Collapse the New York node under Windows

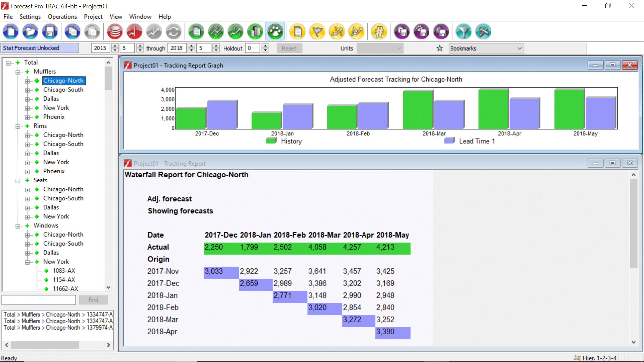28,261
